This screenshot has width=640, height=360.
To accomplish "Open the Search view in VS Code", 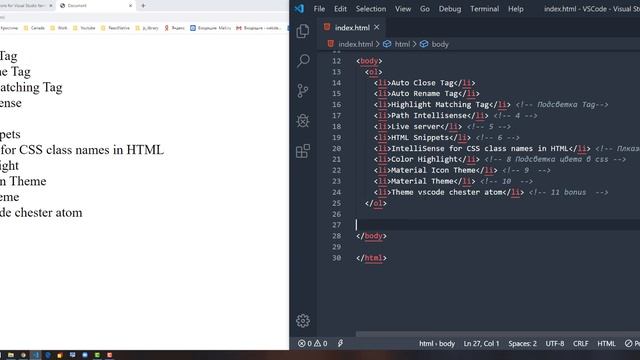I will [303, 61].
